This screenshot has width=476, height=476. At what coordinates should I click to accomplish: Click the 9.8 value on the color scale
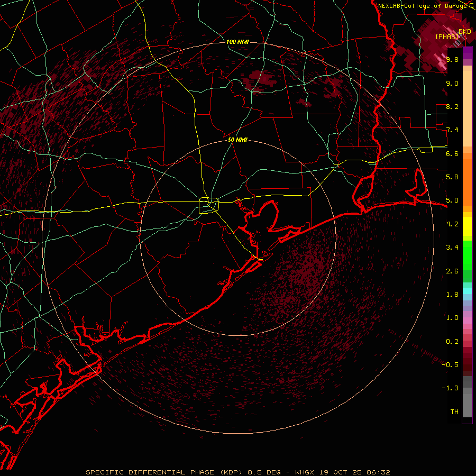click(452, 59)
